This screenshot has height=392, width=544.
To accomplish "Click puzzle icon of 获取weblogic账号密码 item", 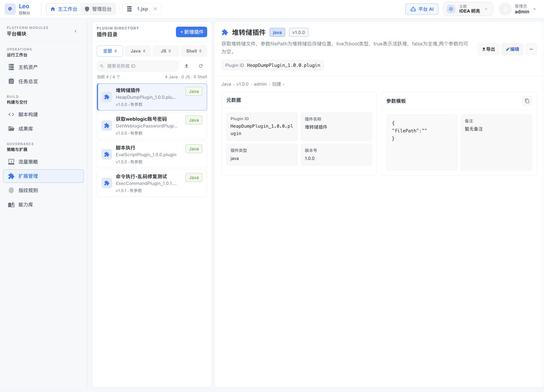I will pos(107,126).
